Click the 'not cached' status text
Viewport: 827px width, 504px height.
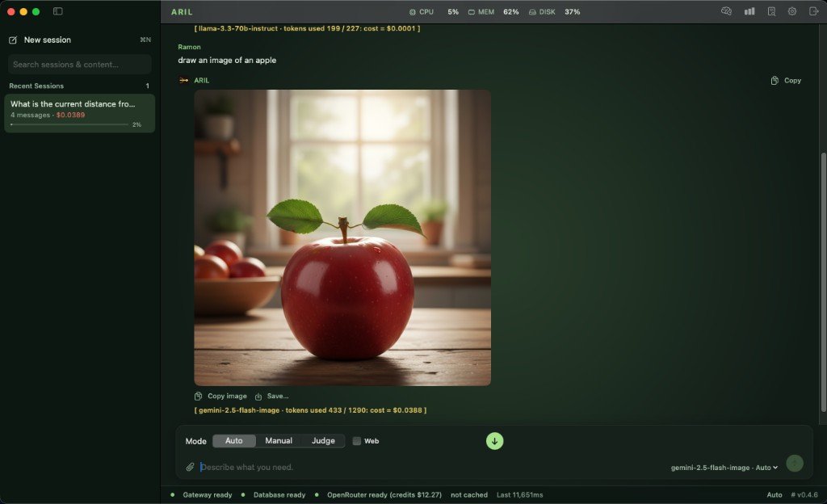coord(469,494)
